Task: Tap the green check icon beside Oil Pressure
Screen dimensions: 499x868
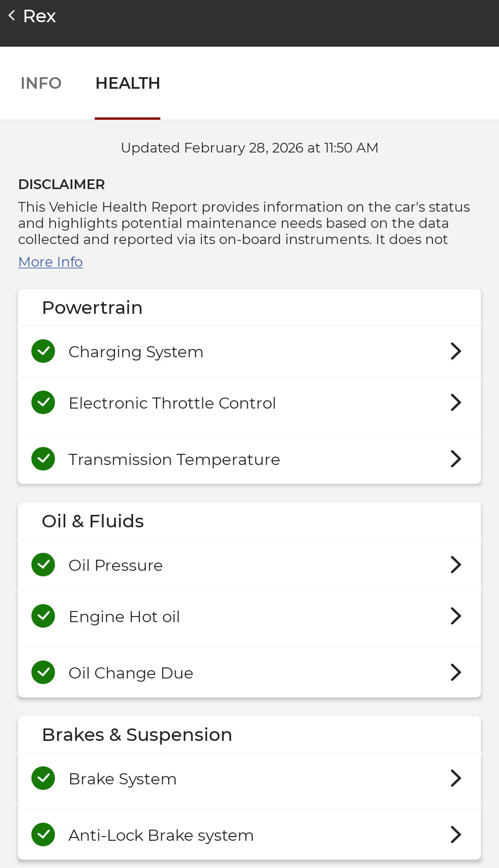Action: coord(43,565)
